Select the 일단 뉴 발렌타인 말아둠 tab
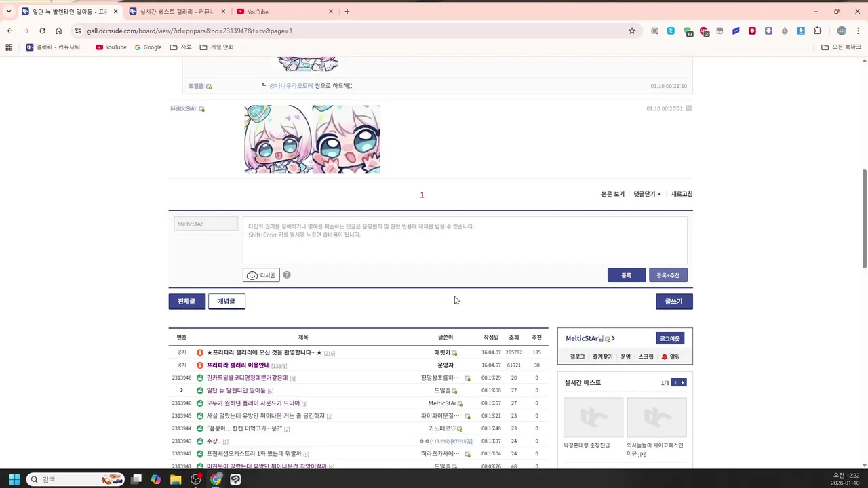868x488 pixels. [x=69, y=12]
